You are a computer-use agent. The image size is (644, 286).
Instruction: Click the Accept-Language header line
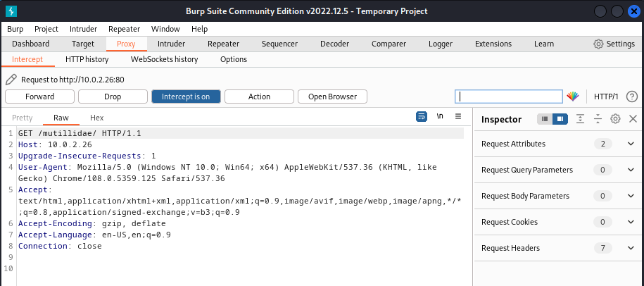click(x=94, y=235)
